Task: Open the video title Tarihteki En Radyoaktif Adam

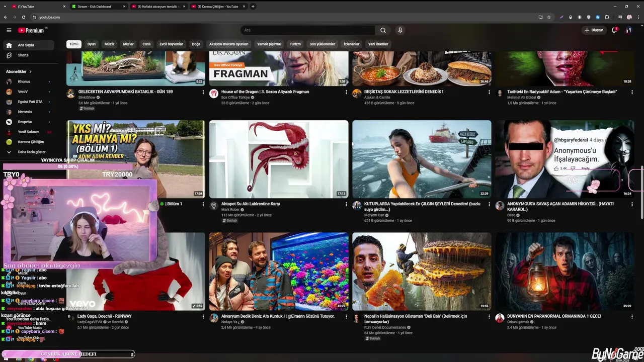Action: point(562,92)
